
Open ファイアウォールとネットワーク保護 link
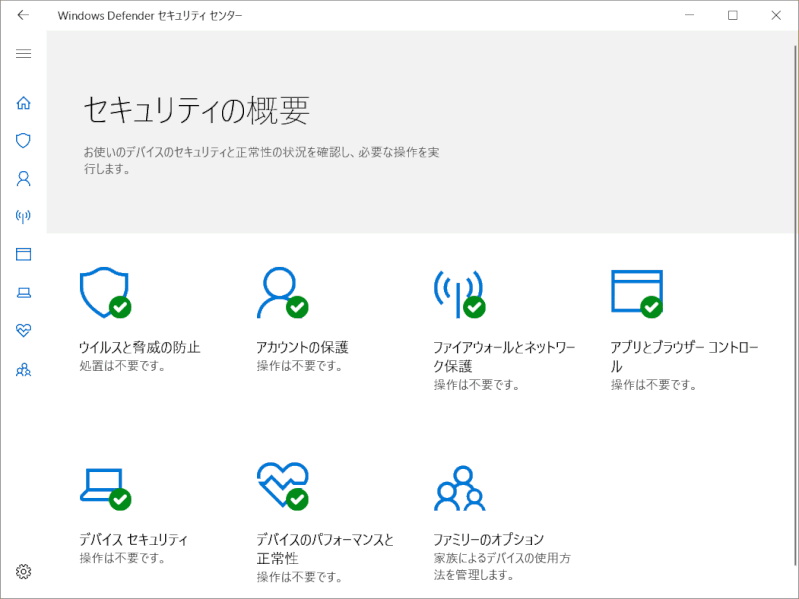click(504, 357)
